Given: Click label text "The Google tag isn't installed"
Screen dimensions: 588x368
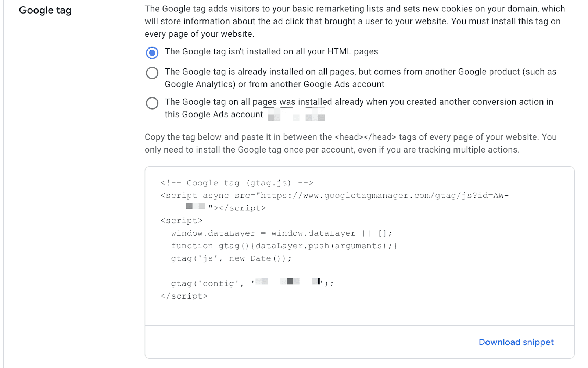Looking at the screenshot, I should click(271, 51).
